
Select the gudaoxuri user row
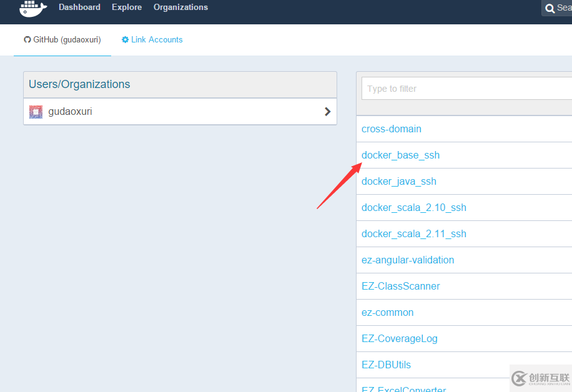click(180, 112)
